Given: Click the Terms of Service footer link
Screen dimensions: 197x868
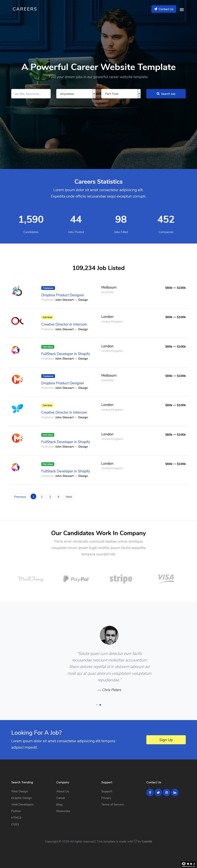Looking at the screenshot, I should pyautogui.click(x=112, y=804).
